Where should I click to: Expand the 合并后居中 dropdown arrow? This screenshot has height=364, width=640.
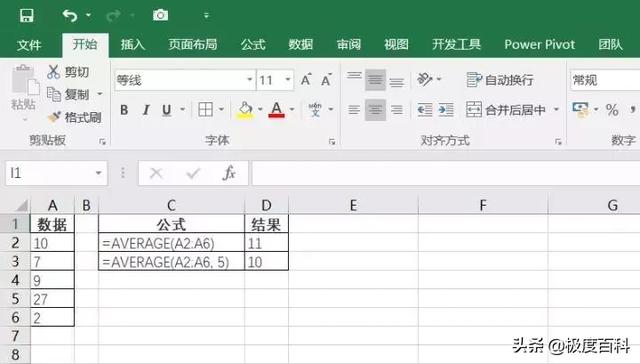coord(556,109)
